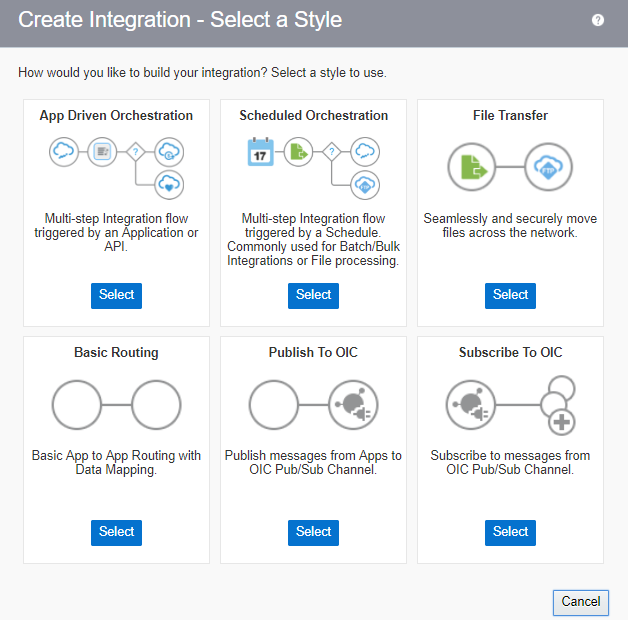Select the App Driven Orchestration style
628x620 pixels.
pos(116,295)
